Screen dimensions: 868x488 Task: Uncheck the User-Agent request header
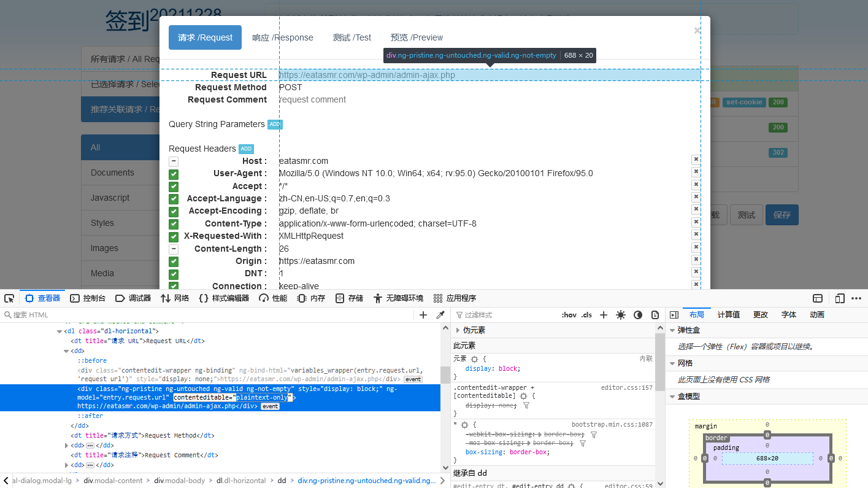pyautogui.click(x=173, y=173)
